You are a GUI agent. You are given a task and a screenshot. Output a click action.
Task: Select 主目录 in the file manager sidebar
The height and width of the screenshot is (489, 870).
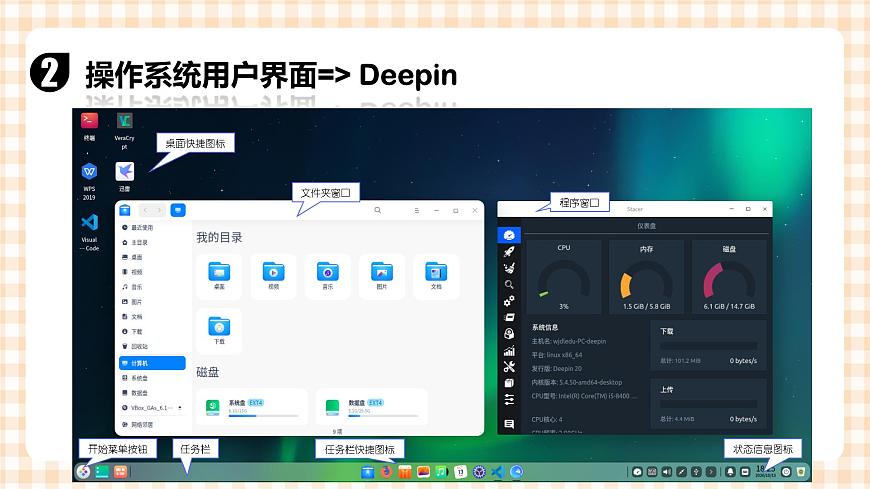coord(153,243)
